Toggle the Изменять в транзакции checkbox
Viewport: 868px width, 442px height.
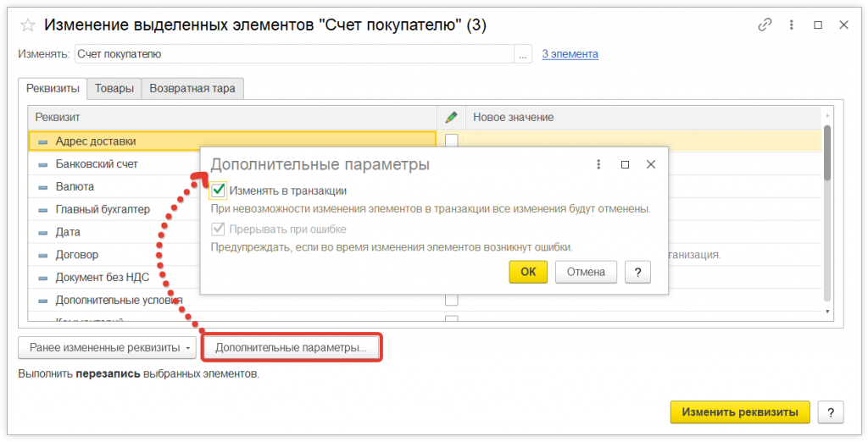(x=219, y=191)
